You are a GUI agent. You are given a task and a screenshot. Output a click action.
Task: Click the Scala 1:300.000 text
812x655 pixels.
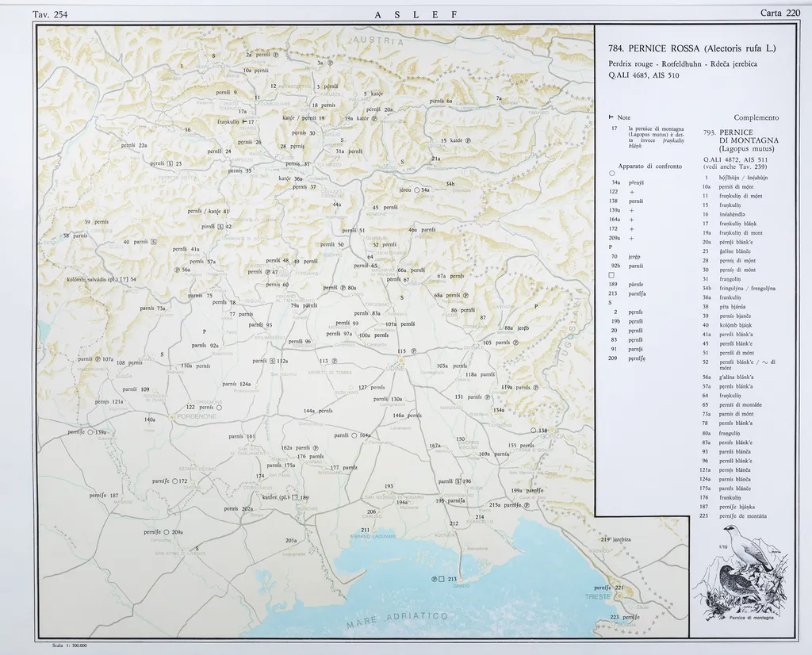69,646
